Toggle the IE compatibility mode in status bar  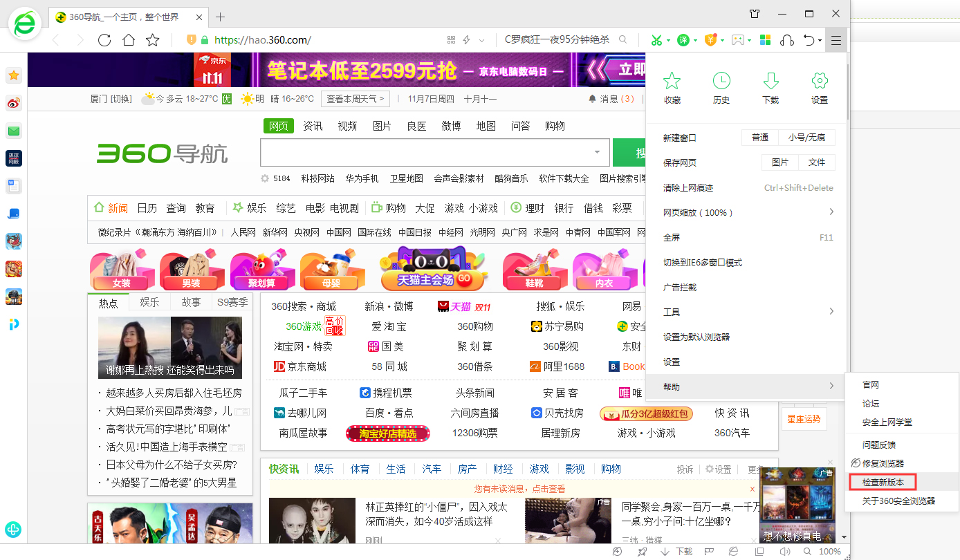[x=733, y=552]
